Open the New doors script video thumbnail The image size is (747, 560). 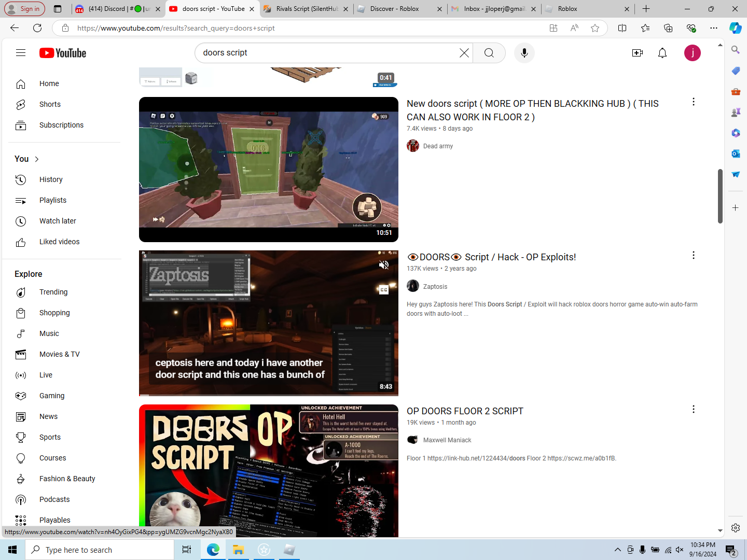(269, 170)
